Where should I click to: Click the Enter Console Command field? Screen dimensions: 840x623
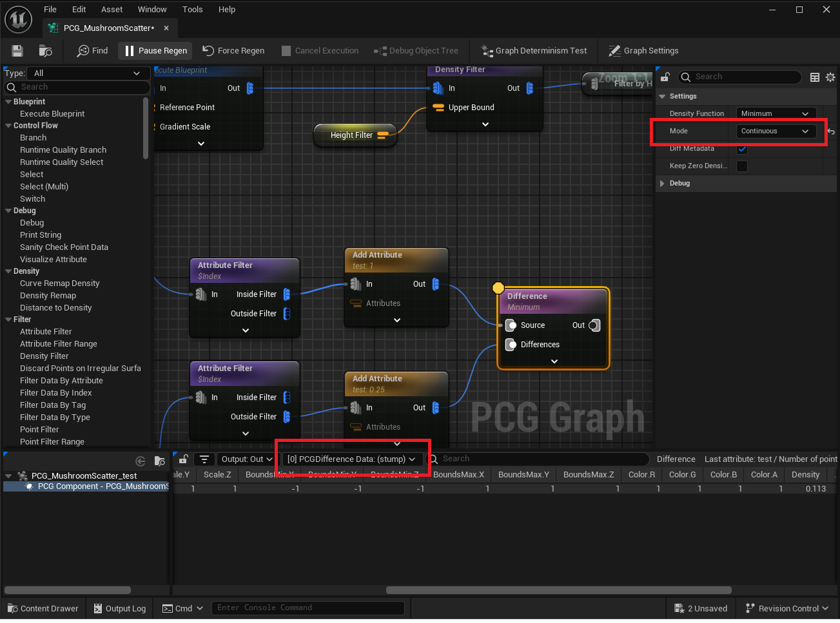point(308,608)
